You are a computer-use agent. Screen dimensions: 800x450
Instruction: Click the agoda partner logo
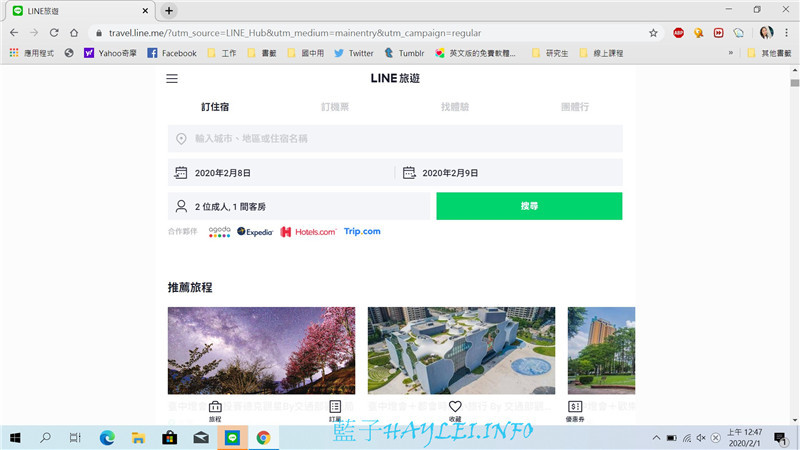click(x=219, y=232)
